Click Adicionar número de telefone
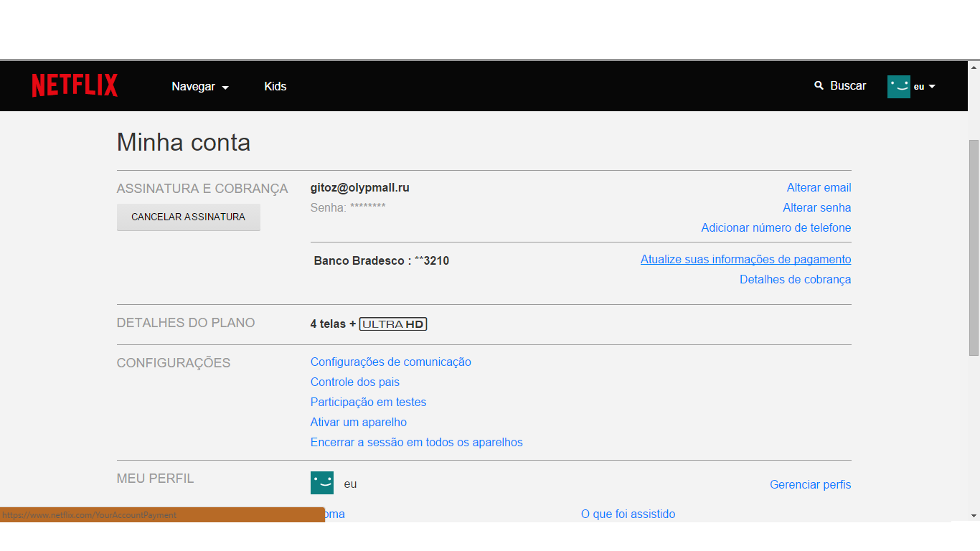 [x=776, y=227]
